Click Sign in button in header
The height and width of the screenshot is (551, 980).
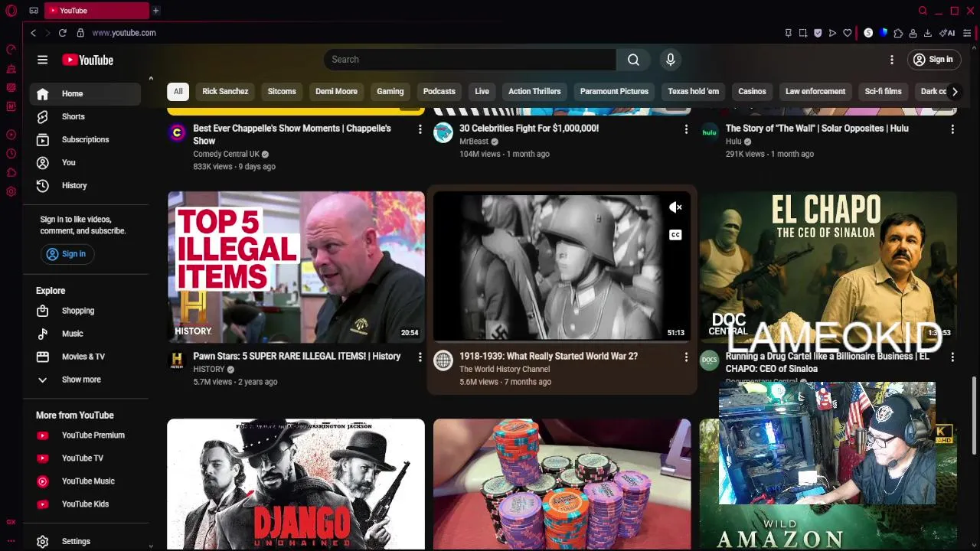(933, 60)
